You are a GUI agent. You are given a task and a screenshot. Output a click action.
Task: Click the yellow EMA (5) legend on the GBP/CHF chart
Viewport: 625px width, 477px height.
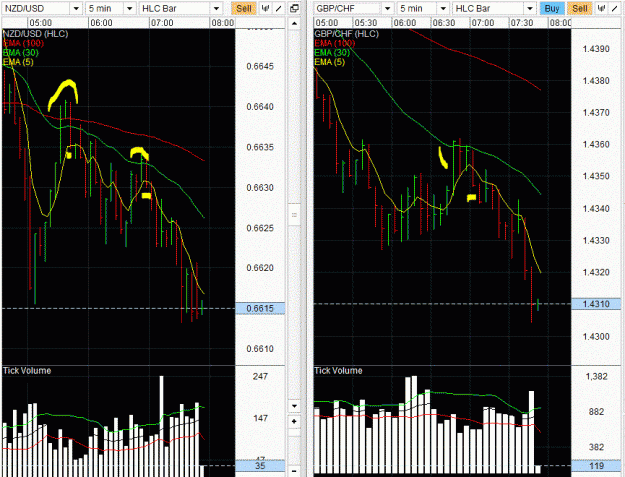330,62
